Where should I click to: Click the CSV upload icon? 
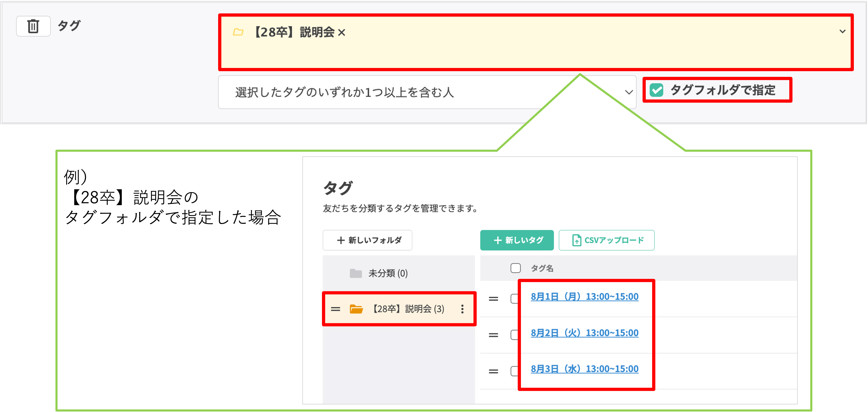pyautogui.click(x=577, y=240)
